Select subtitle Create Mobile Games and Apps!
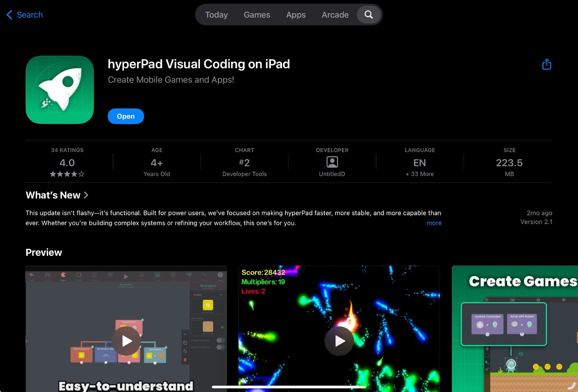This screenshot has width=578, height=392. point(171,80)
